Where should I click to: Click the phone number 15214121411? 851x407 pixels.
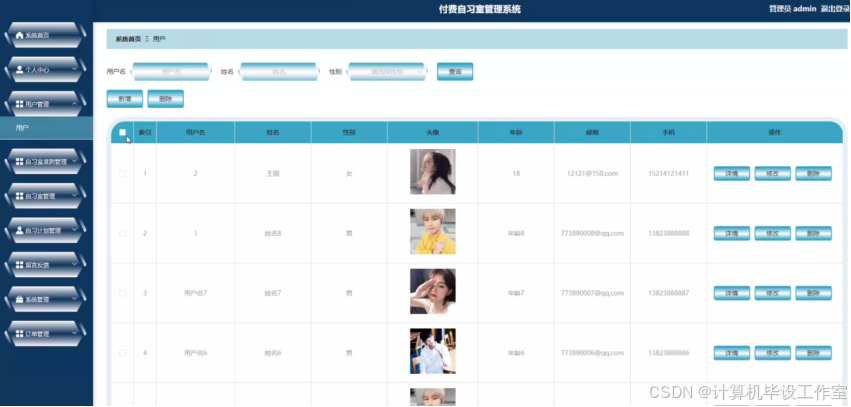[669, 174]
